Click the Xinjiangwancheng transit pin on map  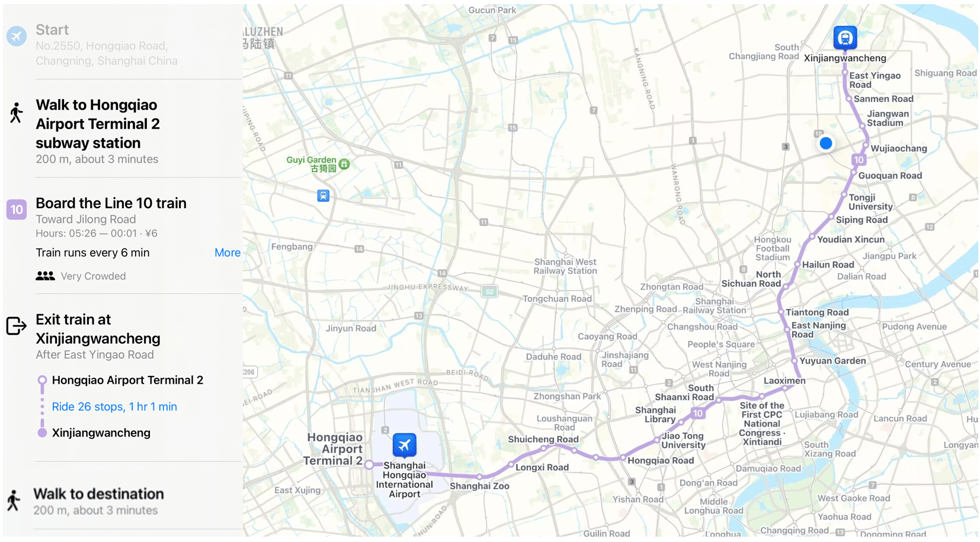click(845, 38)
